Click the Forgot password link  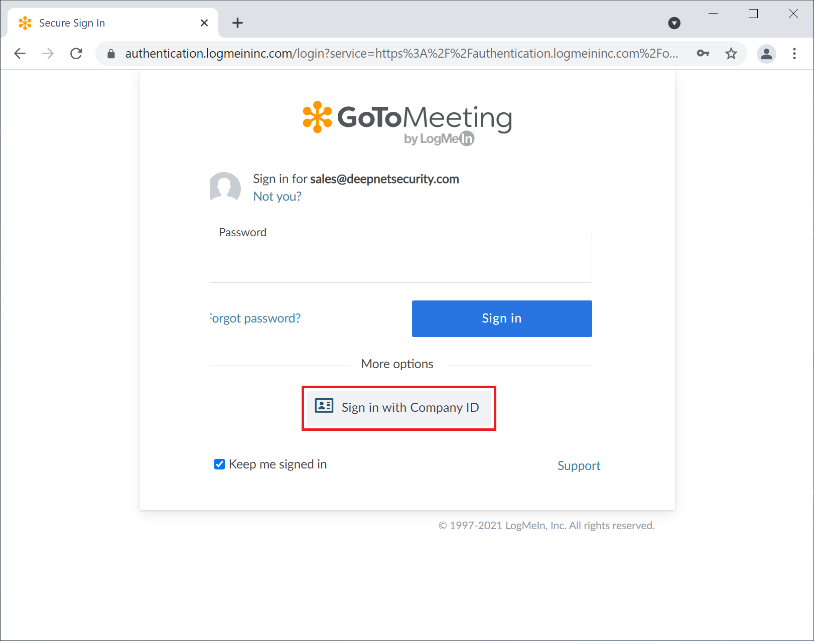pos(255,318)
